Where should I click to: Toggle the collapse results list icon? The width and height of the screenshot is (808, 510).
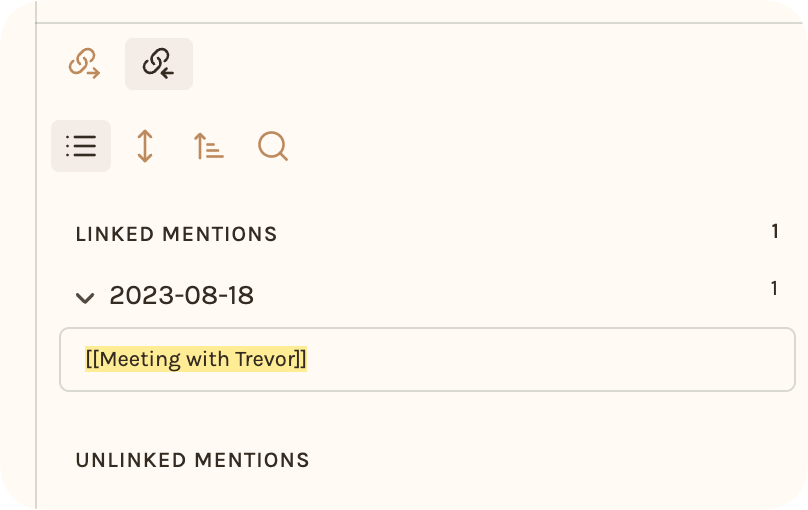(x=81, y=146)
